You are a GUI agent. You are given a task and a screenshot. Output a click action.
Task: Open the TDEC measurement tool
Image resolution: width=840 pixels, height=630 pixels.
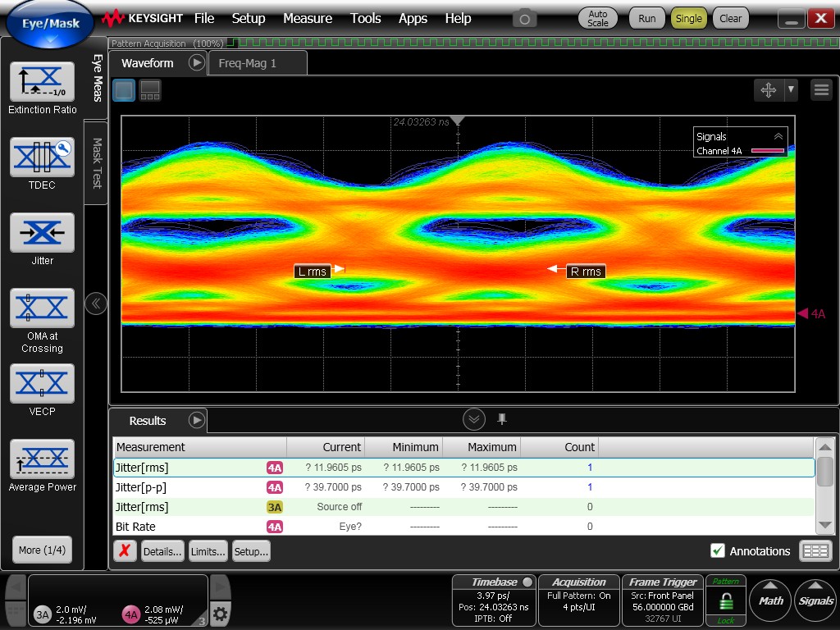coord(42,157)
